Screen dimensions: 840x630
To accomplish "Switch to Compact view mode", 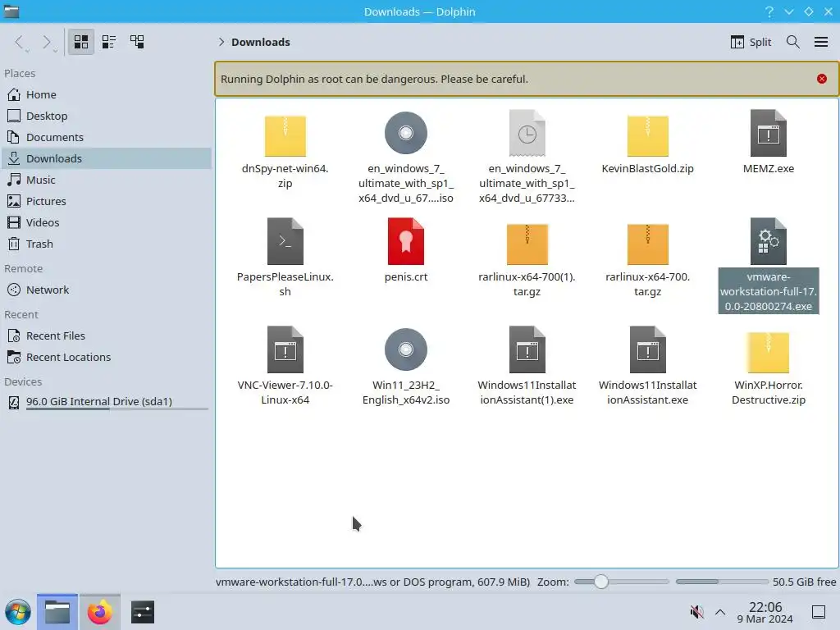I will pyautogui.click(x=109, y=42).
